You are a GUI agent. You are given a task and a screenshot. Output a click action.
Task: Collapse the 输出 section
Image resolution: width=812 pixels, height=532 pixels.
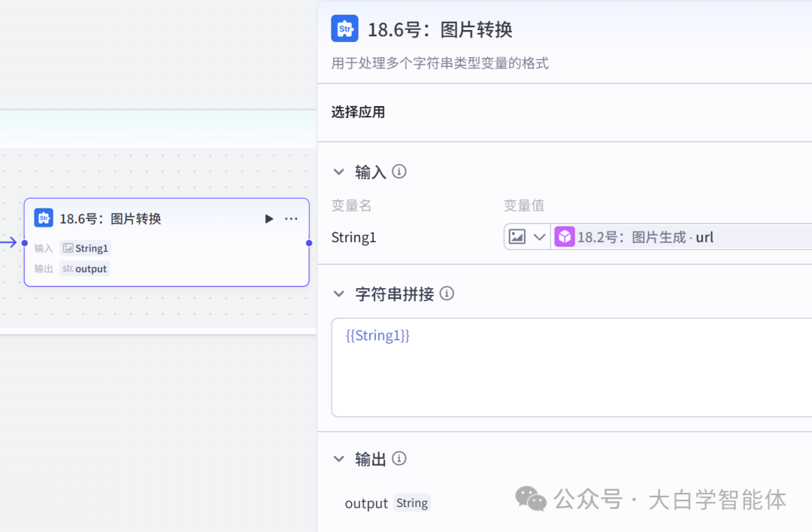coord(338,459)
